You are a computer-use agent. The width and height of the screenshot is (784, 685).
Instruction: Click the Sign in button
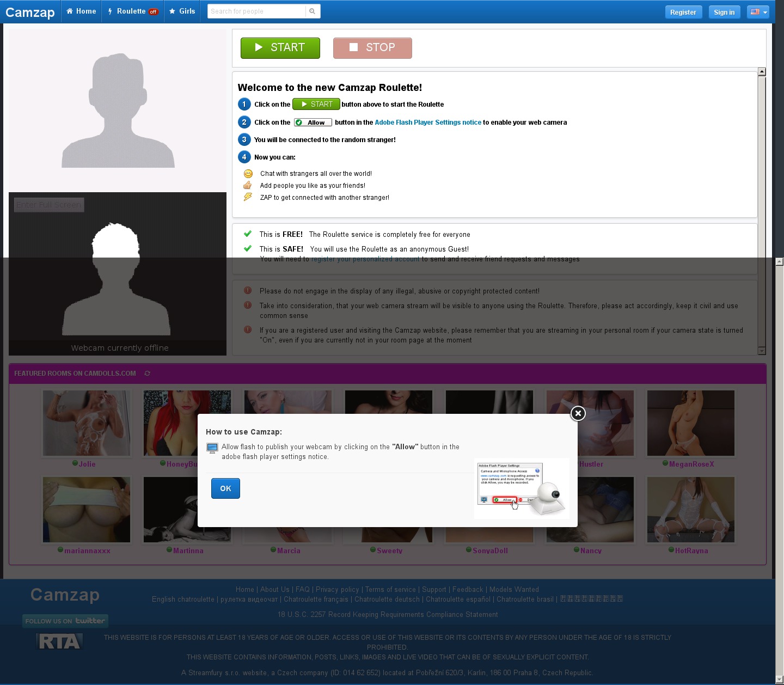[x=724, y=12]
